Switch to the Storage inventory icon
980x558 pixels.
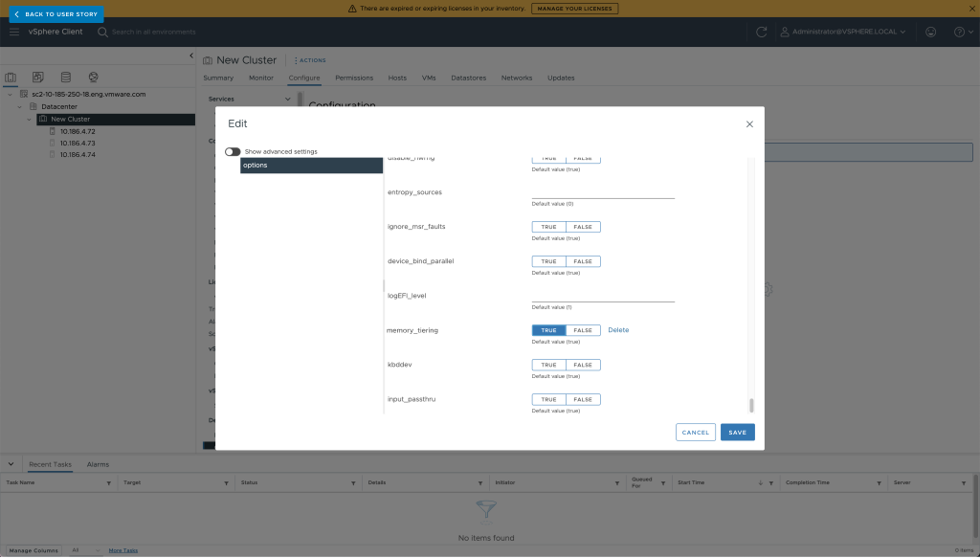64,77
